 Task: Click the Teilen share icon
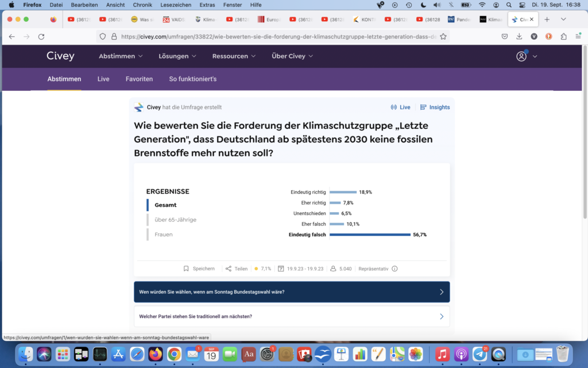(229, 269)
